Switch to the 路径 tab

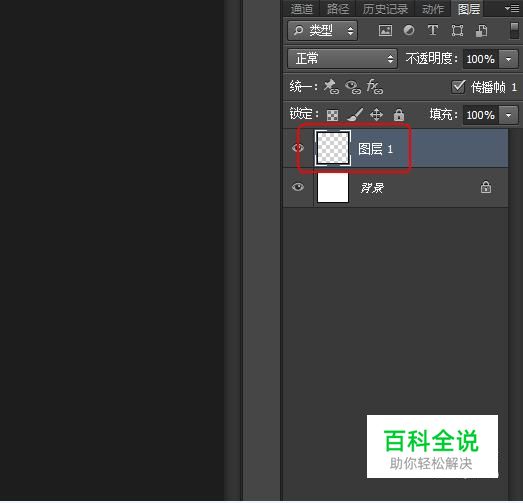[338, 9]
